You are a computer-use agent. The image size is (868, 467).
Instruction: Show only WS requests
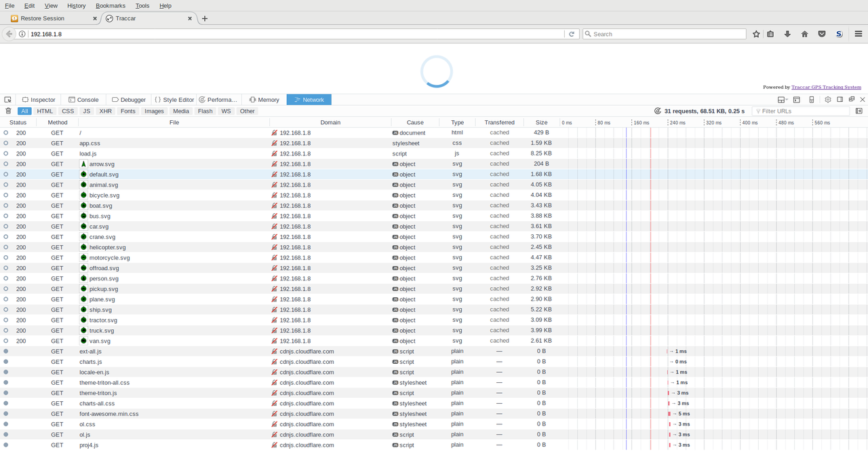click(x=226, y=111)
